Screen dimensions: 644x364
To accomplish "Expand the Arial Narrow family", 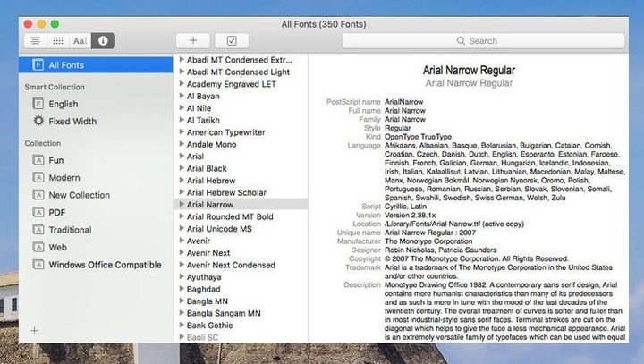I will pos(182,204).
